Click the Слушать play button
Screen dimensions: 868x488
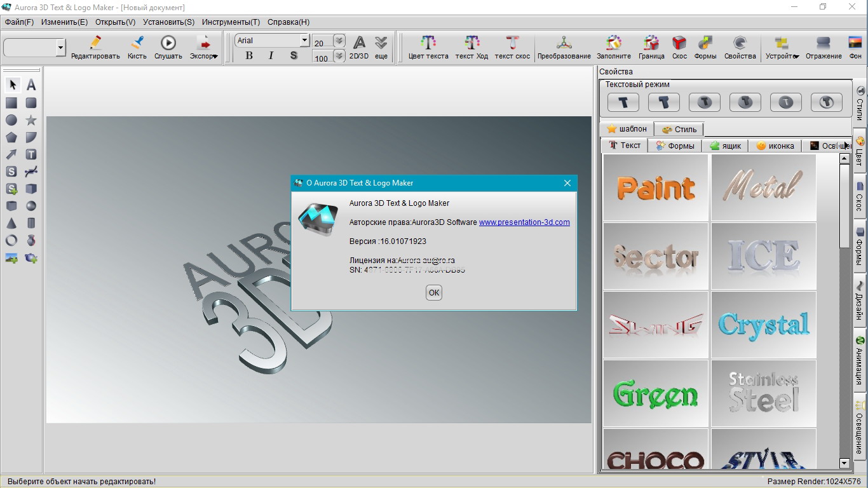pos(168,48)
